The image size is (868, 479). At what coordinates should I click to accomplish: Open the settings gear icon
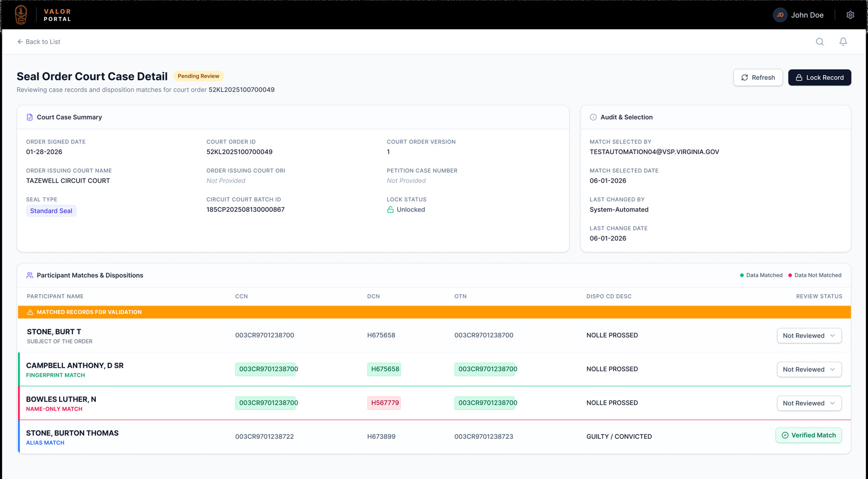click(850, 15)
